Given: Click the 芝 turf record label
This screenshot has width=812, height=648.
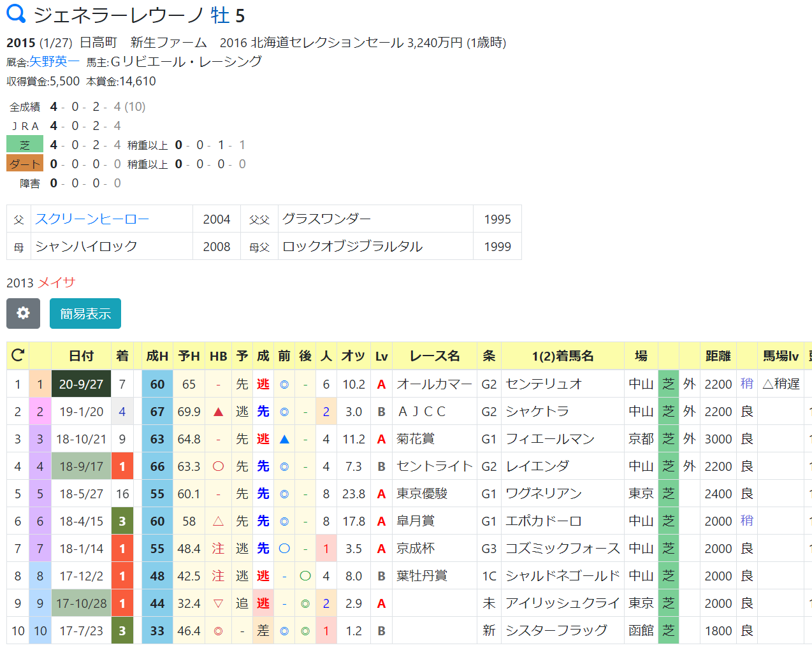Looking at the screenshot, I should [x=25, y=145].
